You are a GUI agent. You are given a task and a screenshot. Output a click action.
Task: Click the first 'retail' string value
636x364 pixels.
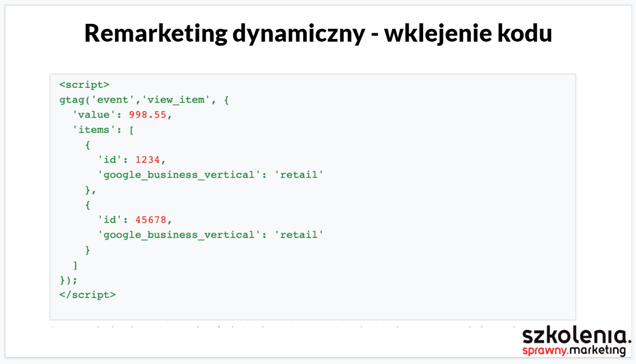click(x=299, y=175)
